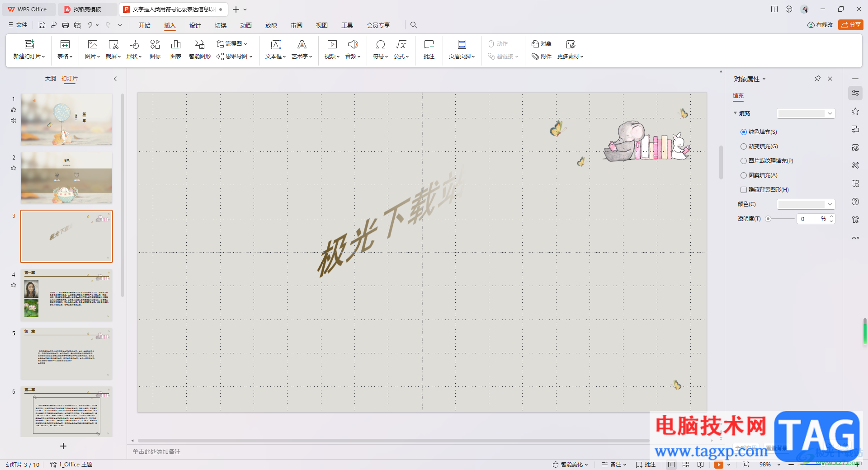Screen dimensions: 868x470
Task: Open the Color (颜色) dropdown
Action: [x=806, y=204]
